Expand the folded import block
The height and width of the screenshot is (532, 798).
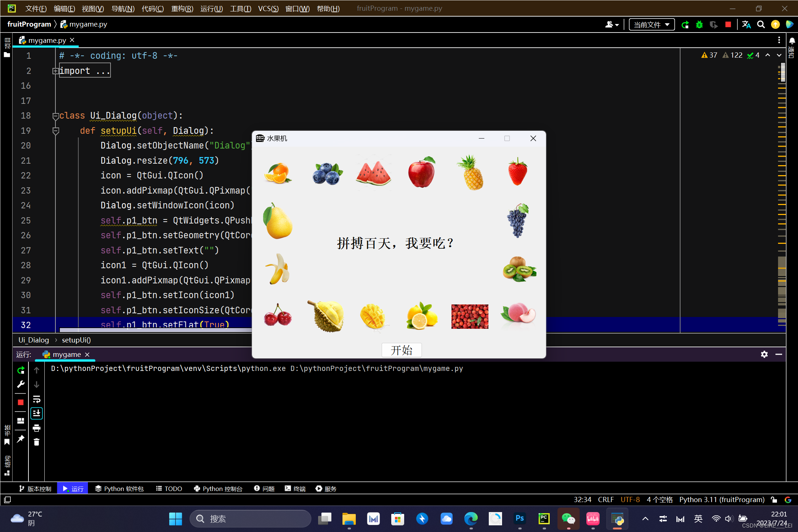[55, 71]
